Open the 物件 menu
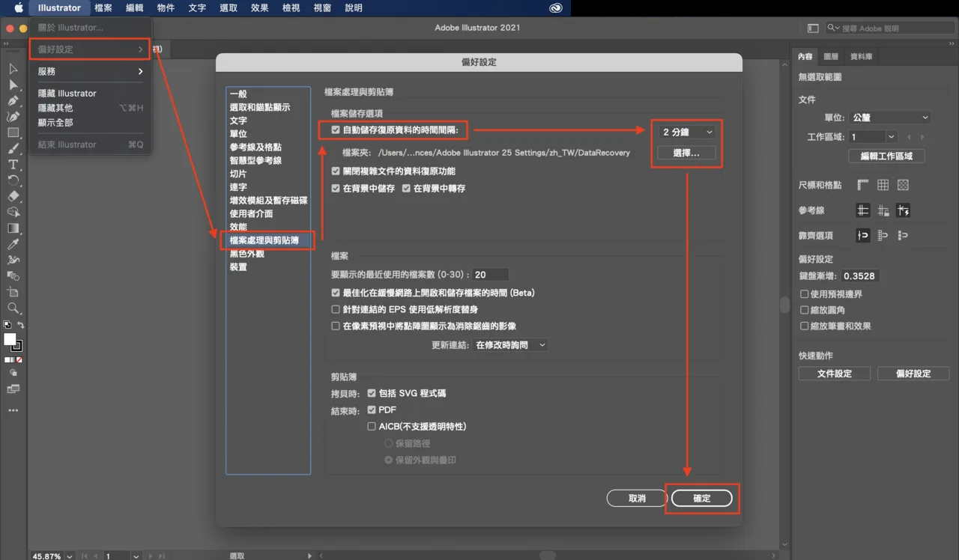Viewport: 959px width, 560px height. click(166, 8)
